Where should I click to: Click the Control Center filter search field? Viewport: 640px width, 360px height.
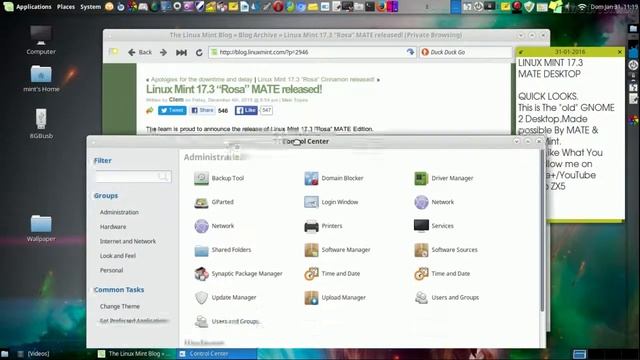point(133,176)
